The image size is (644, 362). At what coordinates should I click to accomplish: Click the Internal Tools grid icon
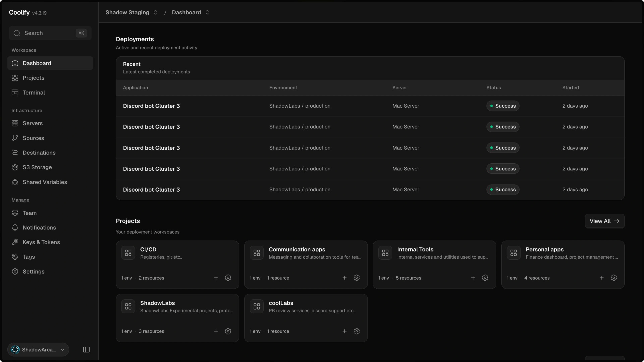coord(385,253)
